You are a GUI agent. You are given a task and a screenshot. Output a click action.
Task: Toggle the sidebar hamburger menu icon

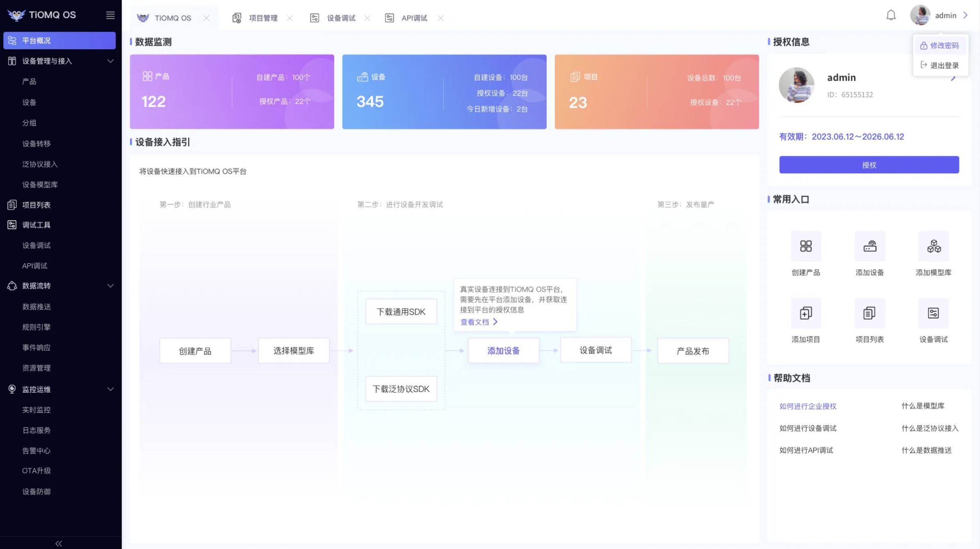tap(110, 15)
